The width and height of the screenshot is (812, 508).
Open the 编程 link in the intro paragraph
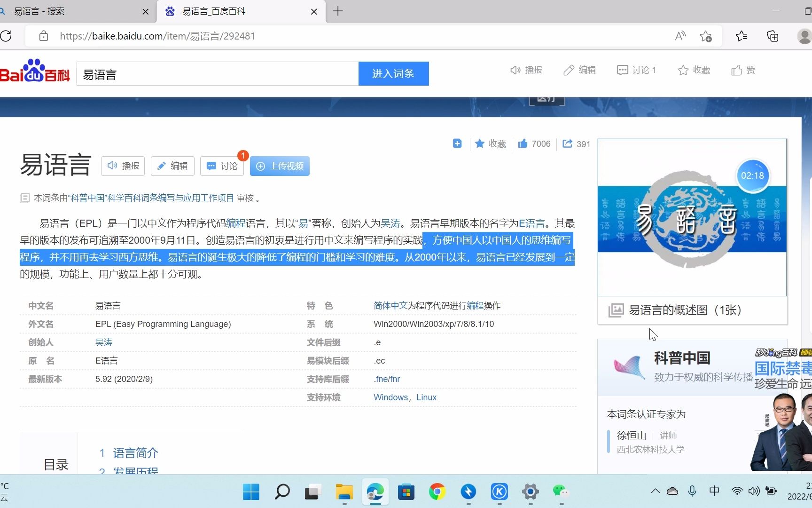236,223
